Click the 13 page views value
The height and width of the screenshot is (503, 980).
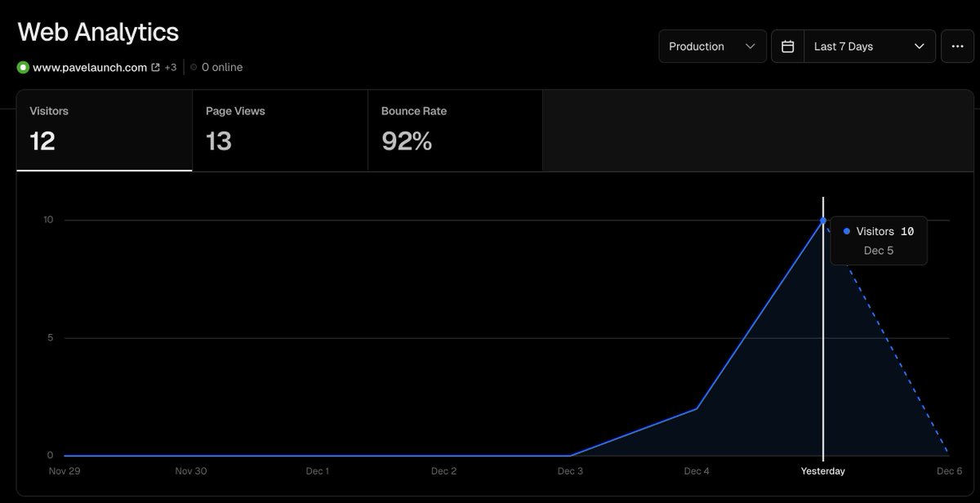point(219,141)
